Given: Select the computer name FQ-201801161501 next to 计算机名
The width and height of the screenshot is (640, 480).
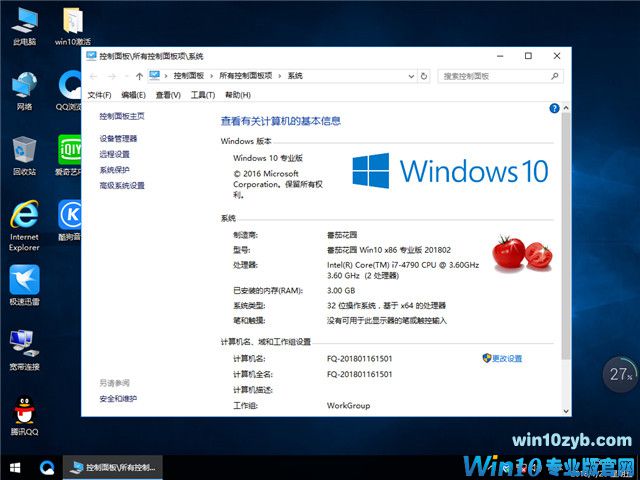Looking at the screenshot, I should point(360,358).
